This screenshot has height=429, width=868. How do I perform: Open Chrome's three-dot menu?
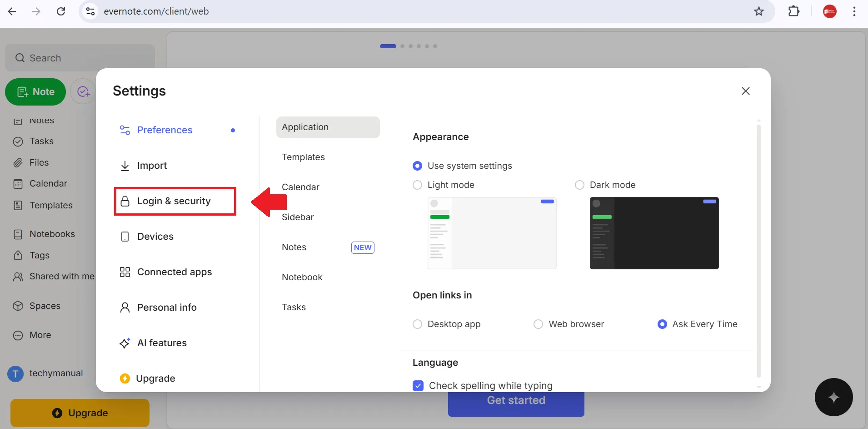tap(854, 11)
